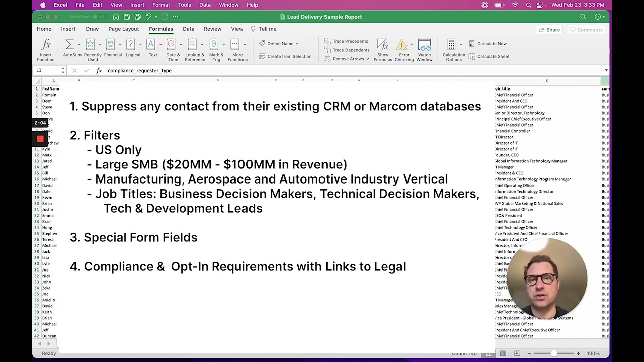The image size is (644, 362).
Task: Open Date & Time functions icon
Action: pos(171,45)
